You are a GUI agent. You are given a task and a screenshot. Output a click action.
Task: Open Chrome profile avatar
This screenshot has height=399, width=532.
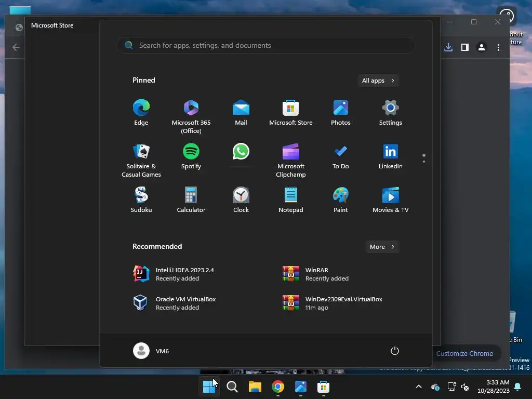(x=482, y=47)
